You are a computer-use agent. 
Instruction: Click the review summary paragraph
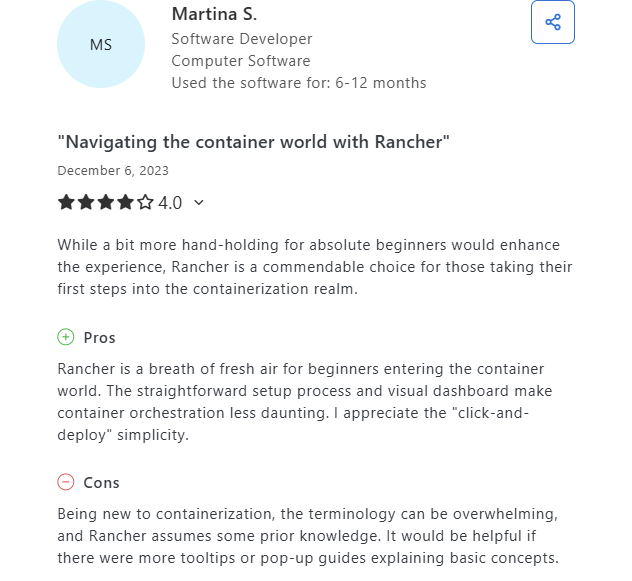tap(315, 267)
